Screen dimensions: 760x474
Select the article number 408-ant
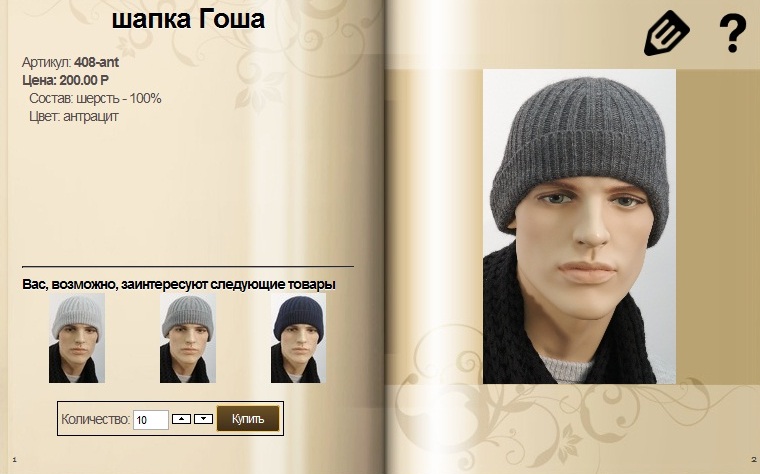click(96, 62)
